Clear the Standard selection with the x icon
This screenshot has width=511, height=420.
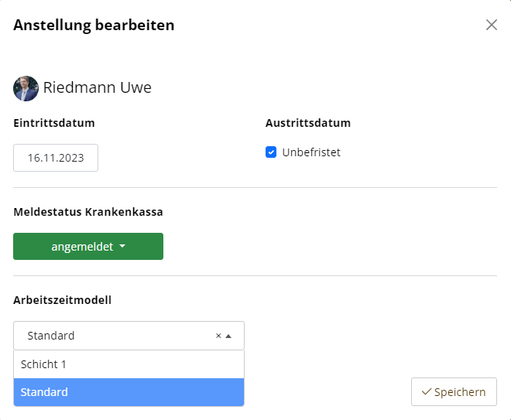218,336
